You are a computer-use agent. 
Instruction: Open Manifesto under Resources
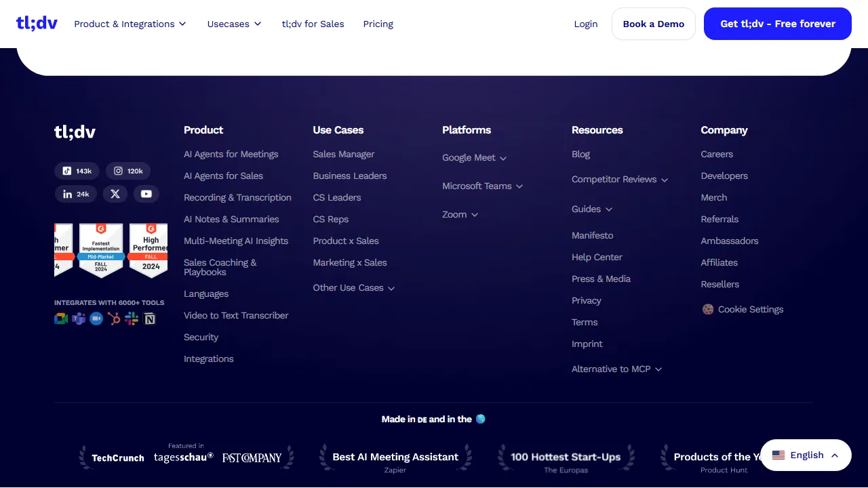593,235
